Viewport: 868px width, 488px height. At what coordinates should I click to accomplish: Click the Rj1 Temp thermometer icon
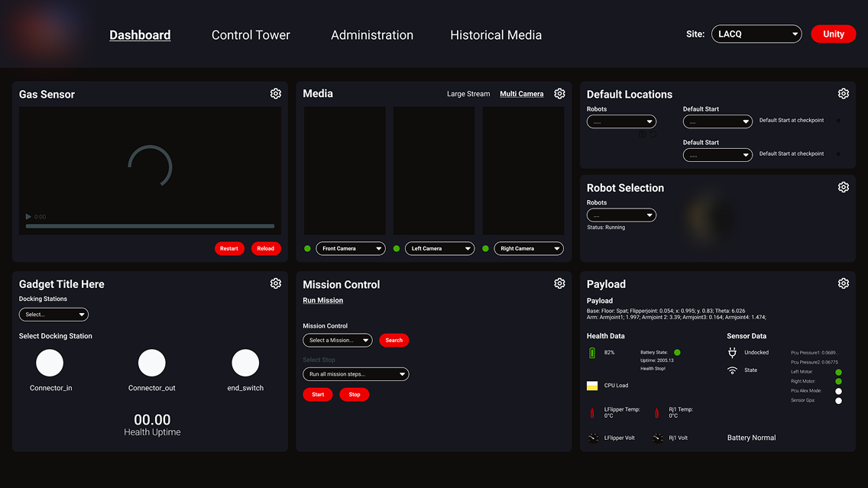tap(657, 412)
